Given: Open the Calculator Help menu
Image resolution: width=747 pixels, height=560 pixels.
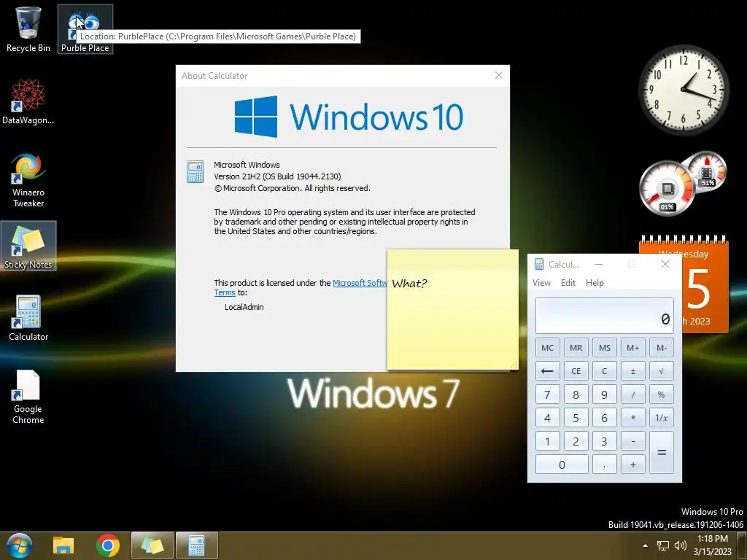Looking at the screenshot, I should pos(595,283).
